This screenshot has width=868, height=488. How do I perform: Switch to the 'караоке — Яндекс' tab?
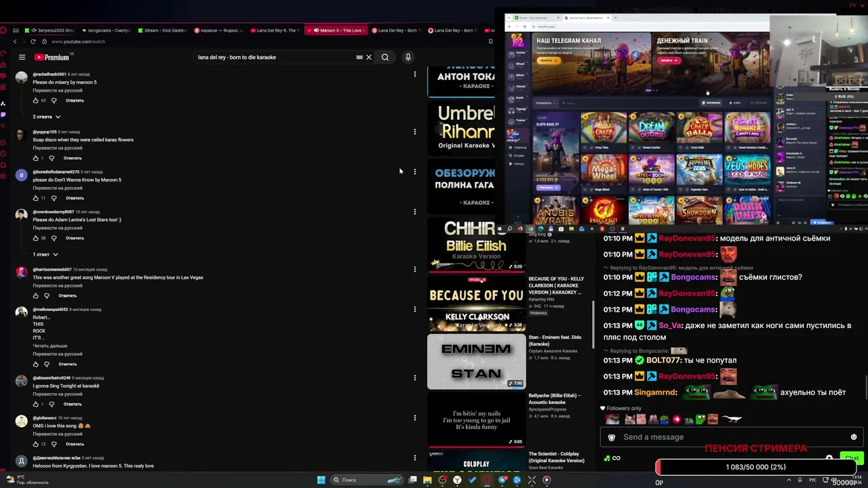(x=219, y=30)
